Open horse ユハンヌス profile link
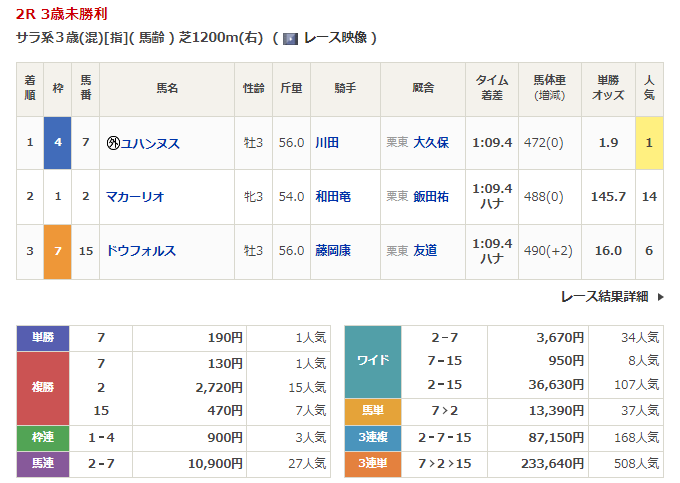The image size is (680, 483). pos(150,143)
